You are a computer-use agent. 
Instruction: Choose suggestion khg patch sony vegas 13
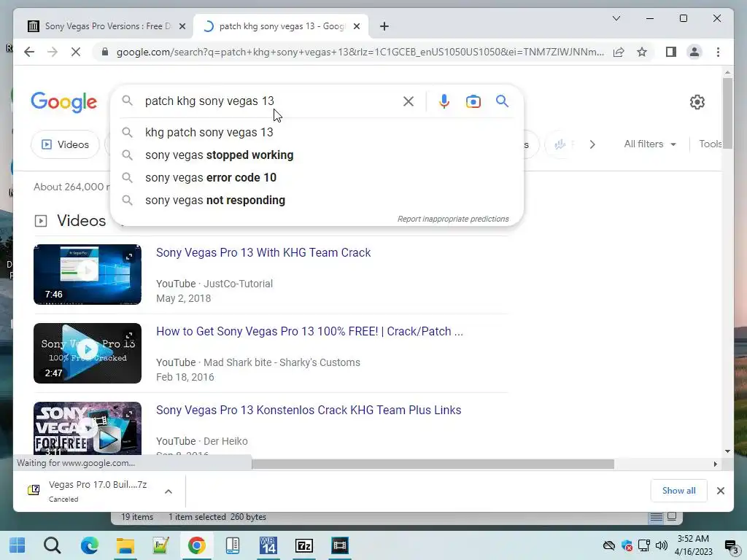tap(317, 133)
